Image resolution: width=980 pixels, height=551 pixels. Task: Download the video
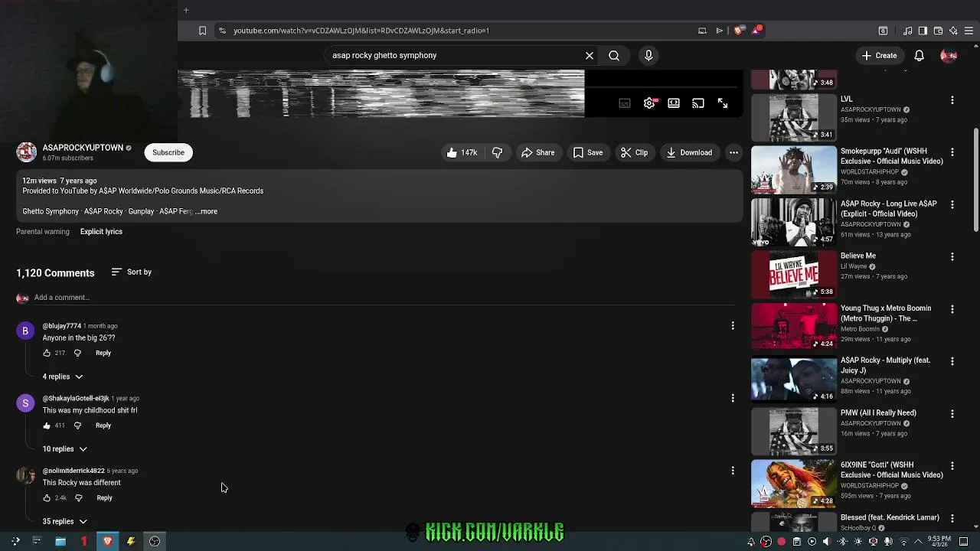pos(689,152)
